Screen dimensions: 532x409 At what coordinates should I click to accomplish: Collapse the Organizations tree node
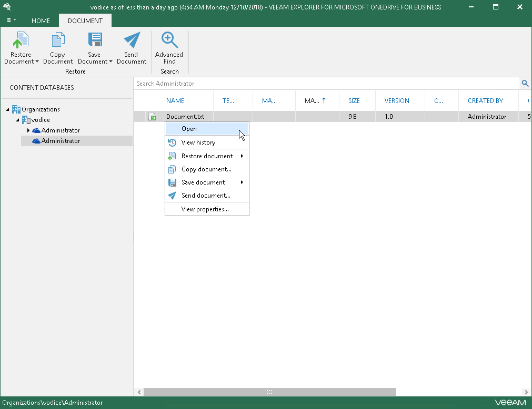pyautogui.click(x=7, y=109)
